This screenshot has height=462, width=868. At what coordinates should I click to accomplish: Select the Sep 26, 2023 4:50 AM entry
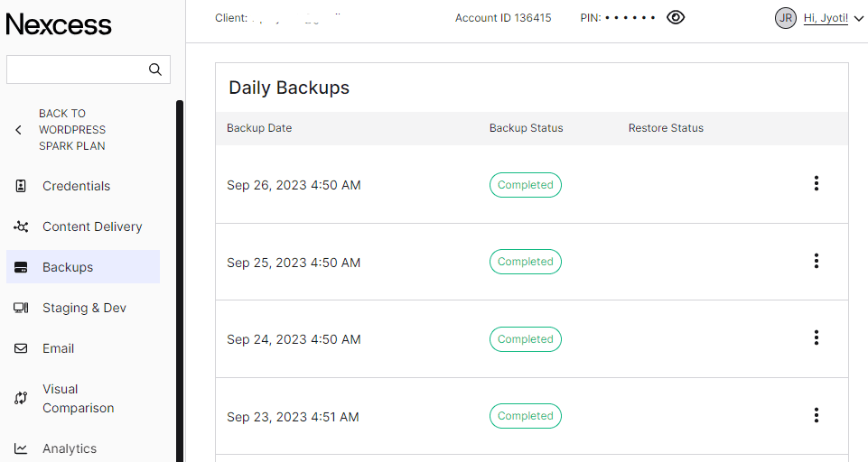294,185
